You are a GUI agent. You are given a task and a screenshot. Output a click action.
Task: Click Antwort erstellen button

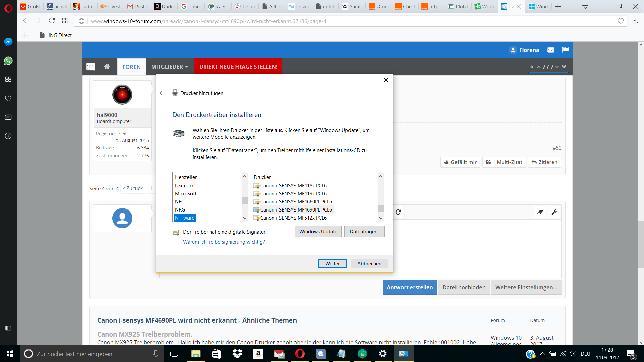click(410, 287)
